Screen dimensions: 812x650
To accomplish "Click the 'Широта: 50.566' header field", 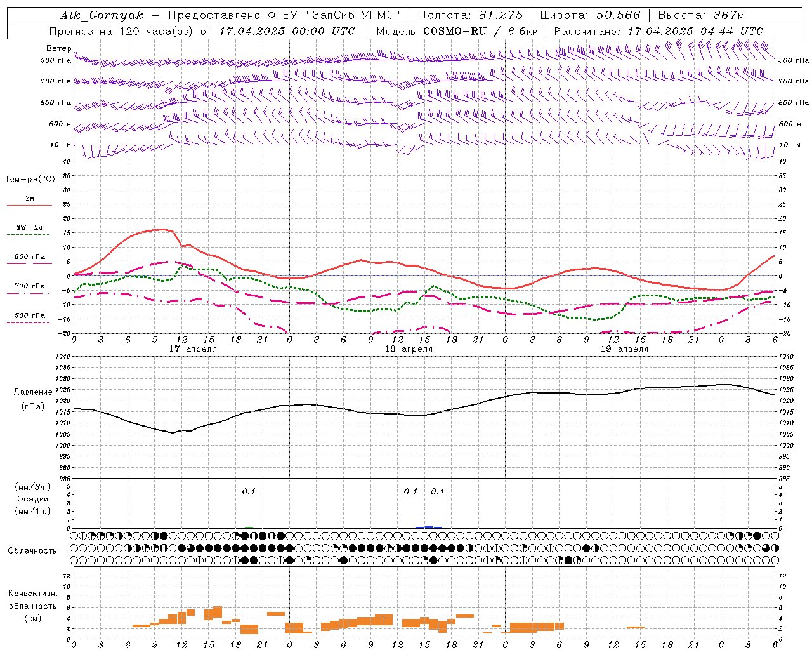I will [590, 15].
